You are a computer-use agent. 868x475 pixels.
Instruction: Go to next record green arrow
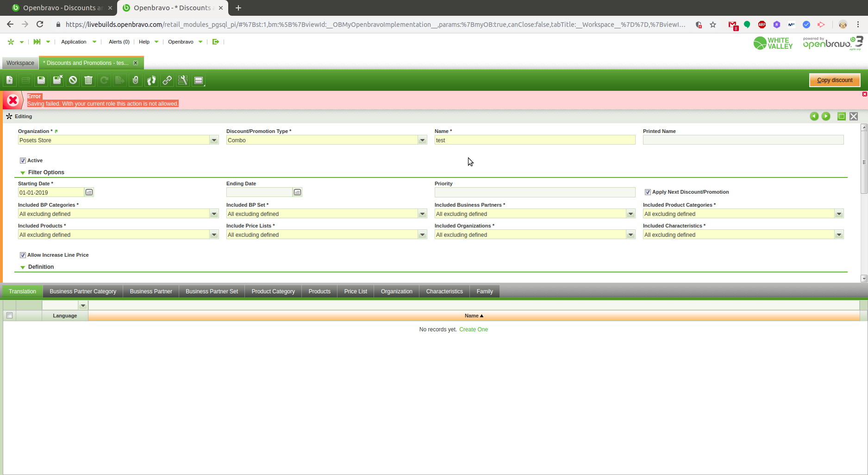(x=826, y=116)
